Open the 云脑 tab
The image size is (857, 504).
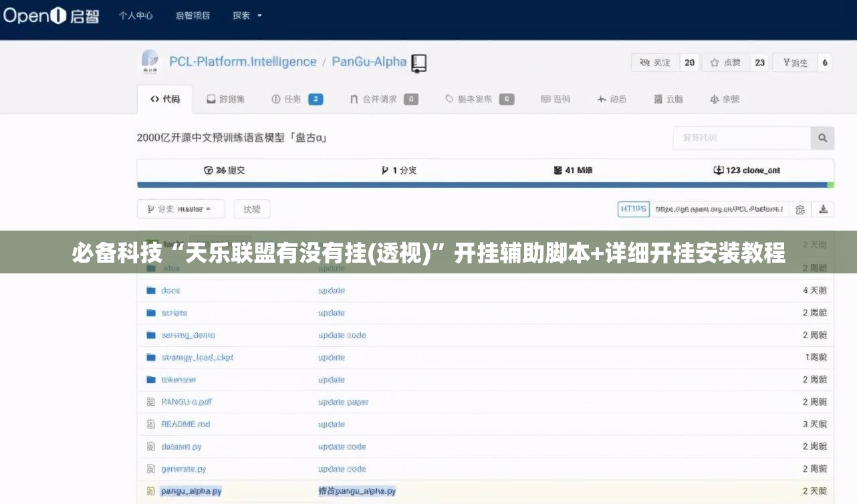(668, 99)
